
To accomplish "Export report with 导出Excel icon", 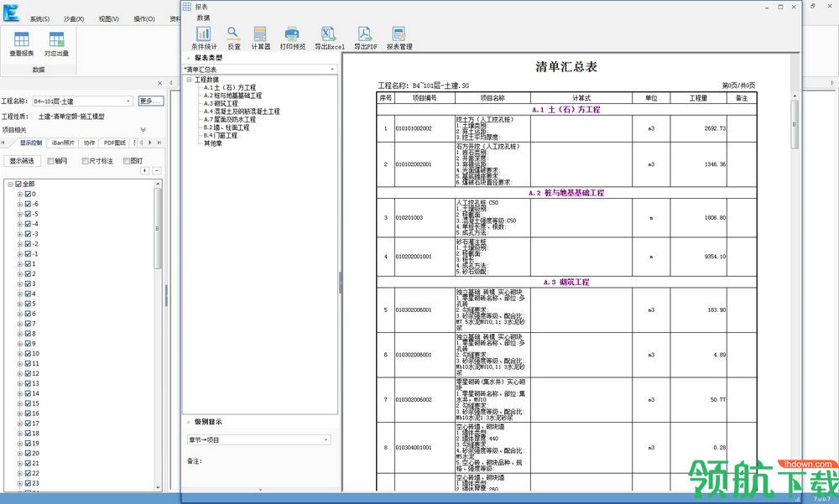I will point(329,38).
